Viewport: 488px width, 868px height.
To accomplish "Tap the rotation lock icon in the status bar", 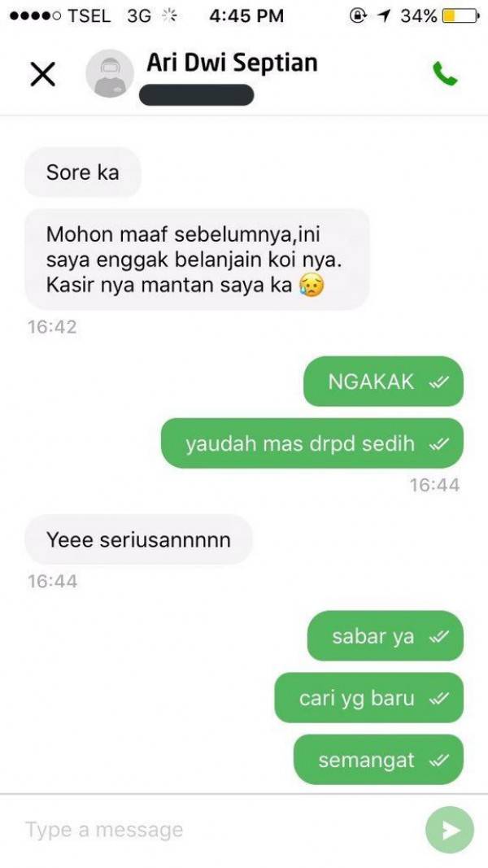I will [x=358, y=16].
